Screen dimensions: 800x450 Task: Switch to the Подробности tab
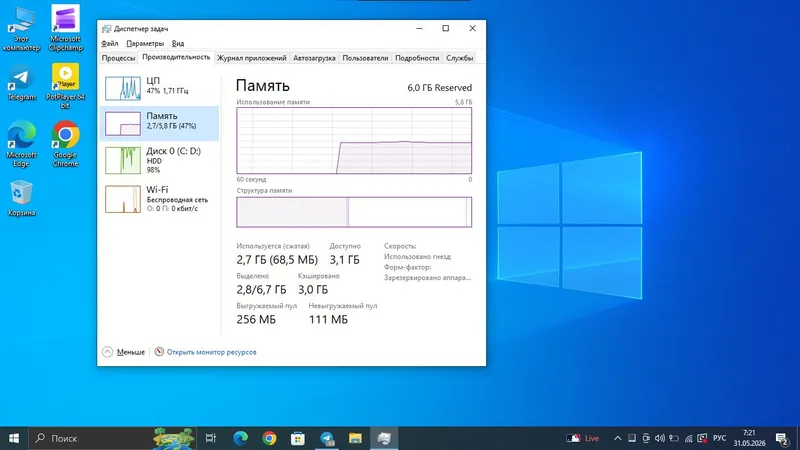[x=417, y=58]
